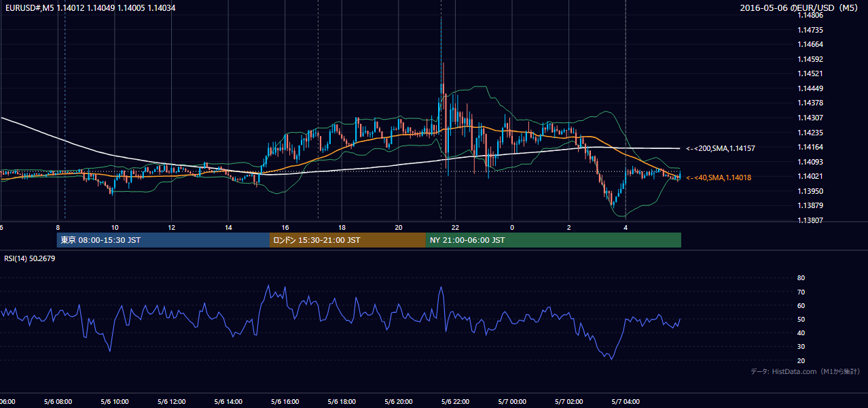The width and height of the screenshot is (868, 408).
Task: Click the 200 SMA 1.14157 label
Action: tap(721, 148)
